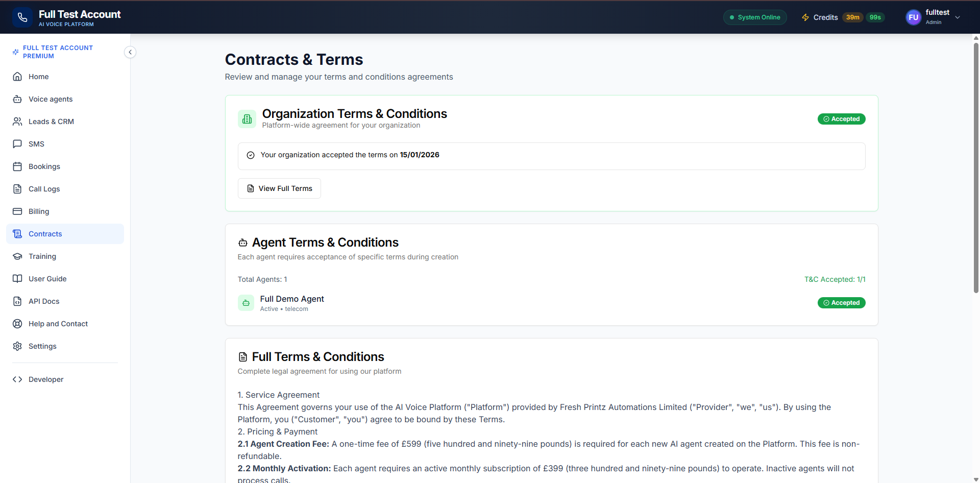Open the Help and Contact link

click(x=58, y=324)
